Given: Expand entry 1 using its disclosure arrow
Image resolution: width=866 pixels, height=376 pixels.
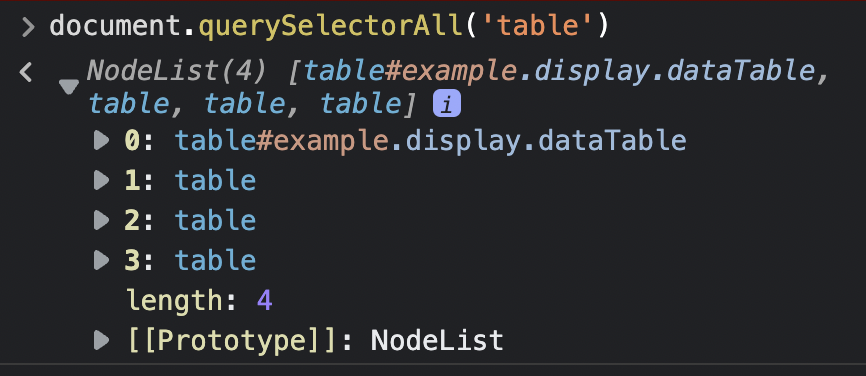Looking at the screenshot, I should click(101, 181).
